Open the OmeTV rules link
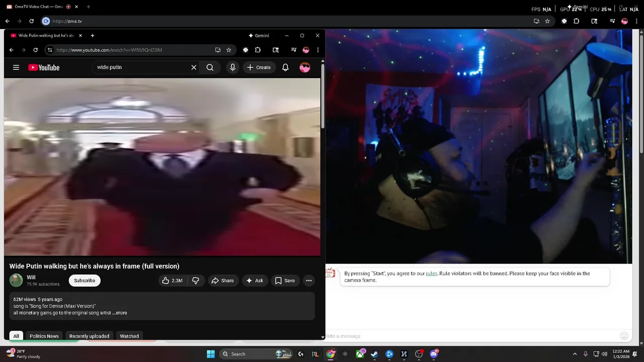 click(431, 274)
